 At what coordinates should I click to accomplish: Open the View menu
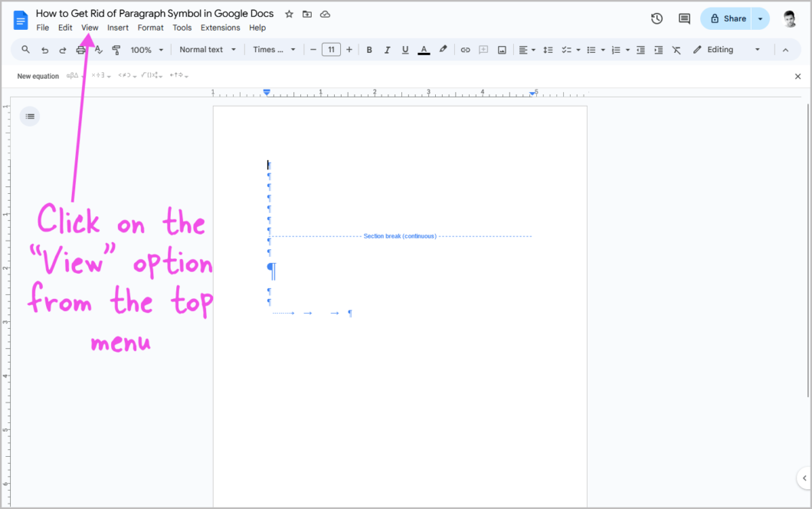(x=90, y=28)
